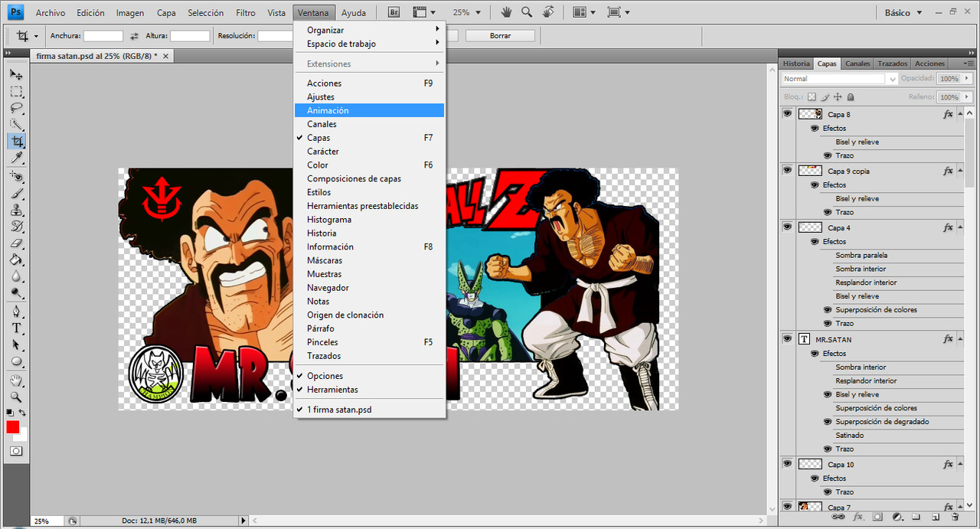The height and width of the screenshot is (529, 980).
Task: Click the Borrar button
Action: pyautogui.click(x=500, y=36)
